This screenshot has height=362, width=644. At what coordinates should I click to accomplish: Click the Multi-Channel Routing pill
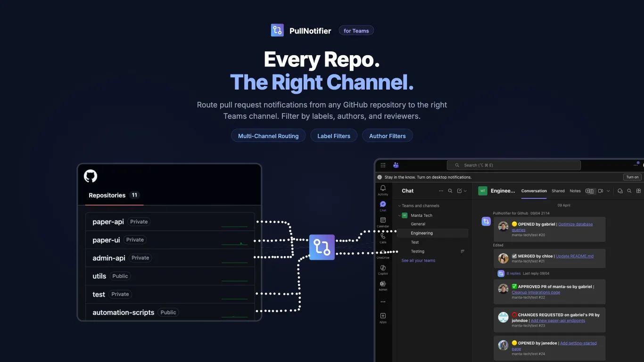click(268, 136)
